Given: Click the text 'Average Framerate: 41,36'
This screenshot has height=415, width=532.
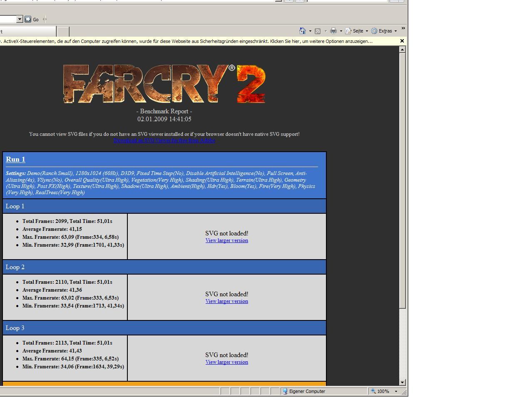Looking at the screenshot, I should [x=52, y=290].
